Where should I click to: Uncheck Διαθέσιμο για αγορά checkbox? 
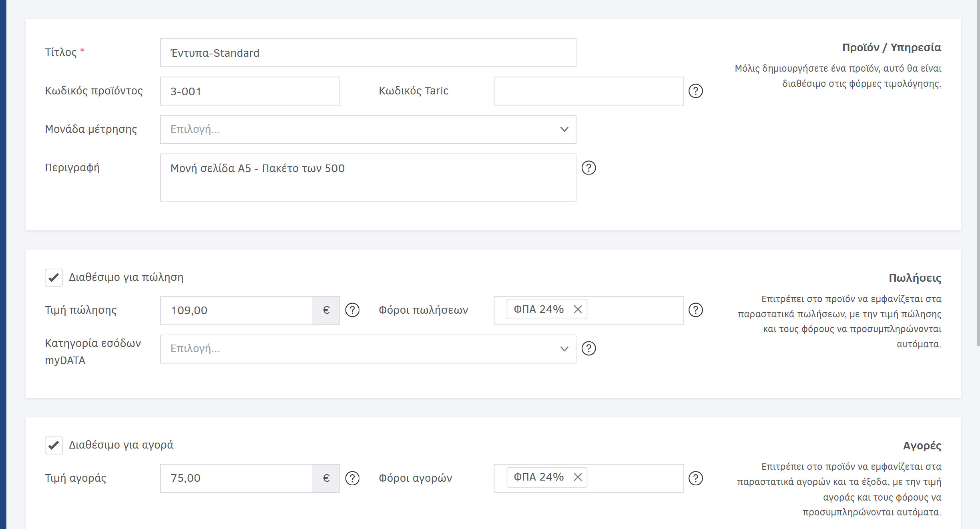[x=54, y=445]
